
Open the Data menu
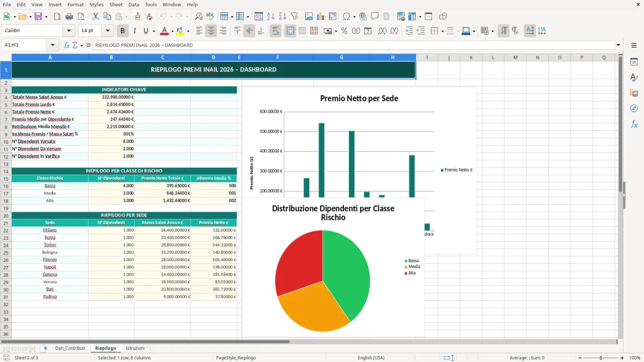tap(134, 4)
